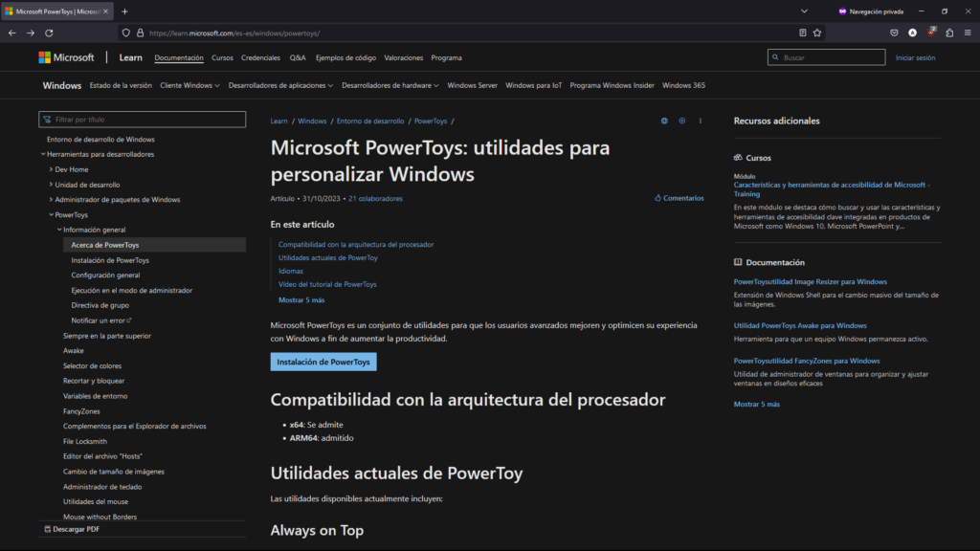Expand Desarrolladores de hardware dropdown

[390, 85]
